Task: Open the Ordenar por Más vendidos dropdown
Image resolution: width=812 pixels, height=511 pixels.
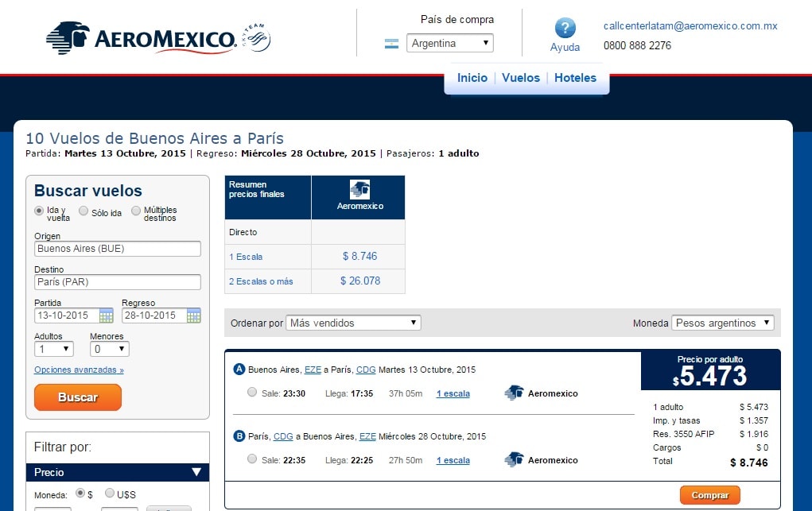Action: pyautogui.click(x=353, y=323)
